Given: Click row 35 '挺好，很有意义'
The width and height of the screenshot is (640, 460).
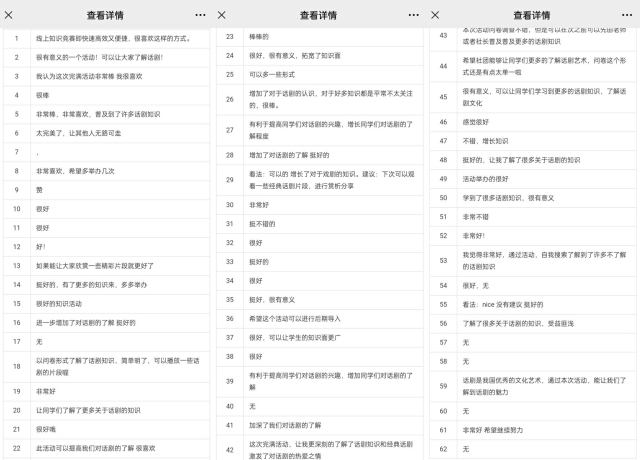Looking at the screenshot, I should tap(272, 300).
